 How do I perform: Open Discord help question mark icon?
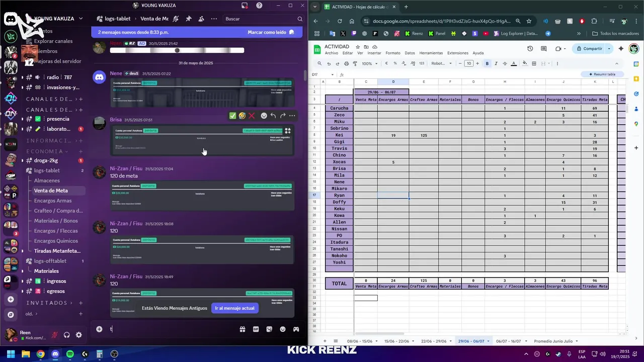click(259, 6)
